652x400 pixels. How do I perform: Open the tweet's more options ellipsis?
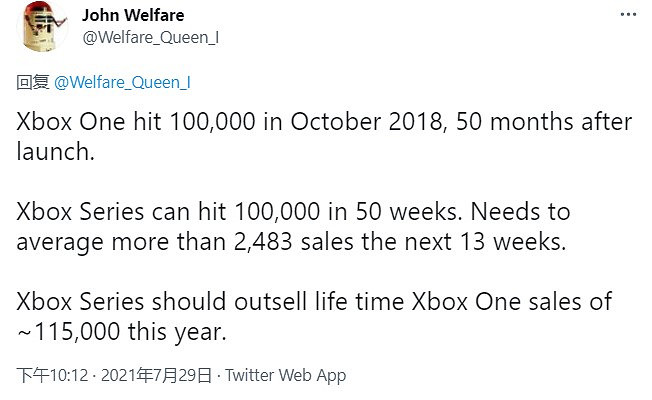(x=627, y=17)
